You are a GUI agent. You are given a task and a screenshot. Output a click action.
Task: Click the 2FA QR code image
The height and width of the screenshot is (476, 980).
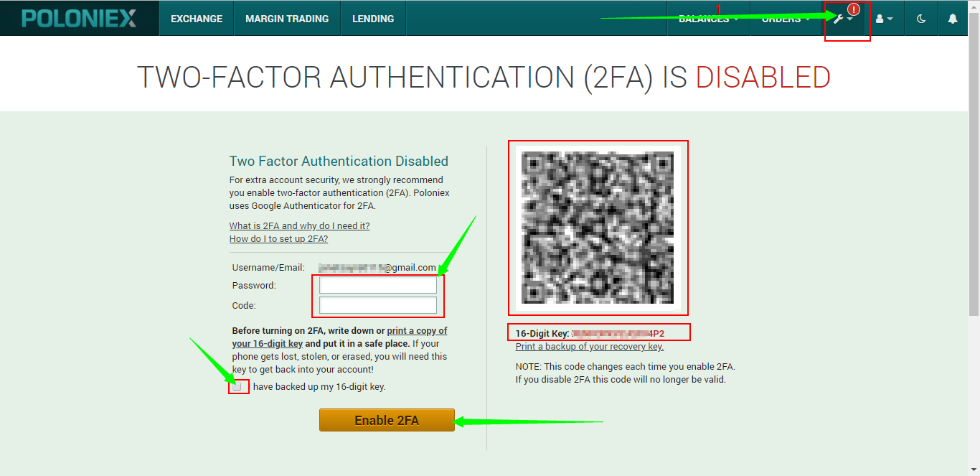tap(598, 228)
